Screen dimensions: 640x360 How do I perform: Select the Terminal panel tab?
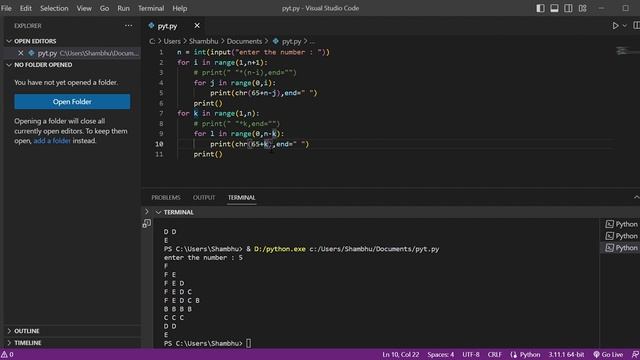(x=242, y=198)
